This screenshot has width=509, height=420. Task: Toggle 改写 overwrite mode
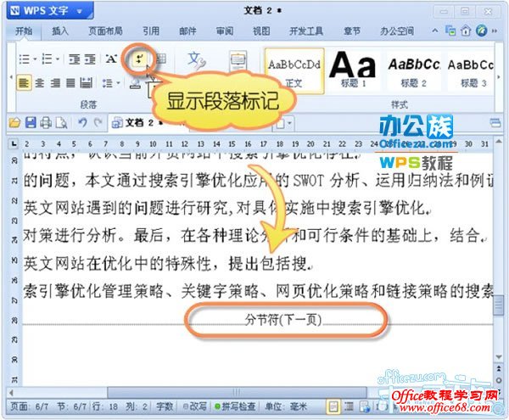[x=195, y=406]
